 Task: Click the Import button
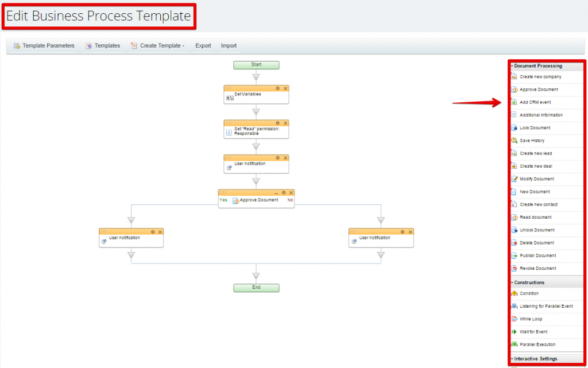coord(229,46)
